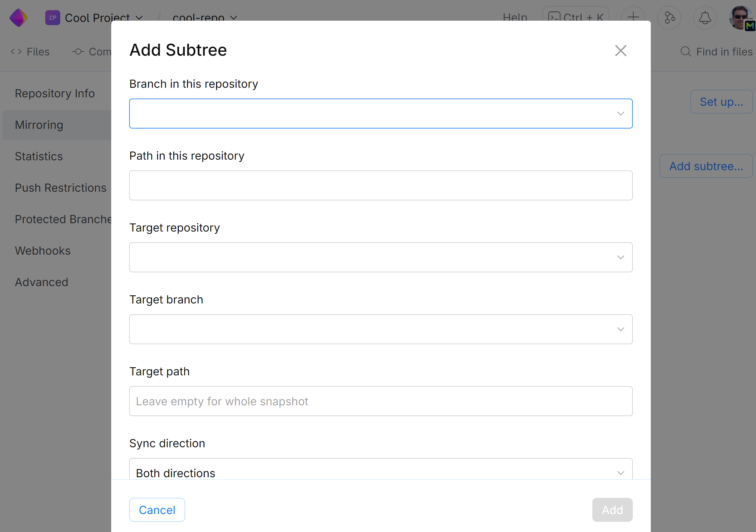The image size is (756, 532).
Task: Click the merge requests icon in header
Action: coord(669,17)
